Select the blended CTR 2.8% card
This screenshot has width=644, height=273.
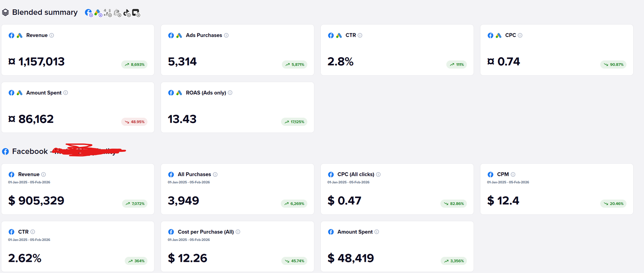(396, 50)
